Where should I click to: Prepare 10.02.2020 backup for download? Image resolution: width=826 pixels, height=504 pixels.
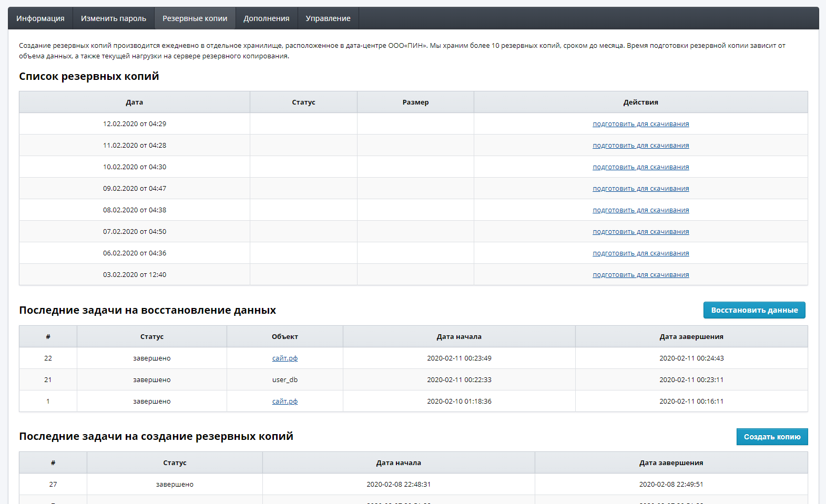641,167
